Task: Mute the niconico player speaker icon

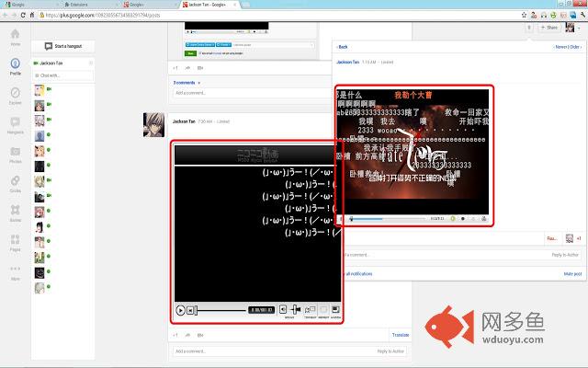Action: 283,309
